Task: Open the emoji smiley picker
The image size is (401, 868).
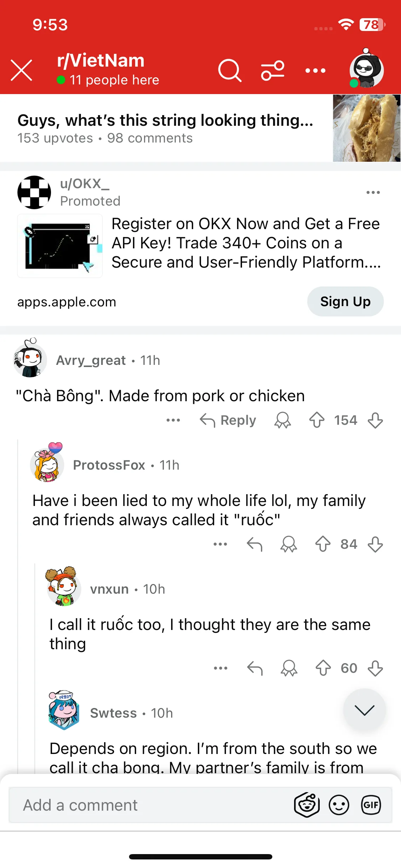Action: point(339,805)
